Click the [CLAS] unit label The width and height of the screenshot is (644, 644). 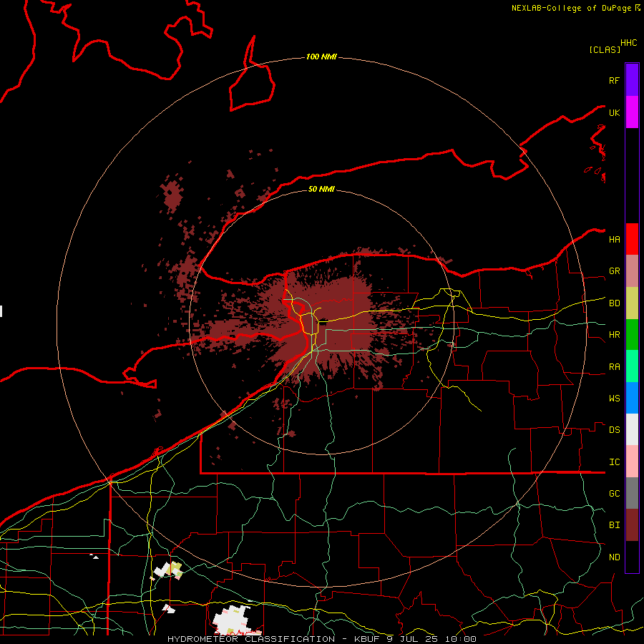point(605,49)
